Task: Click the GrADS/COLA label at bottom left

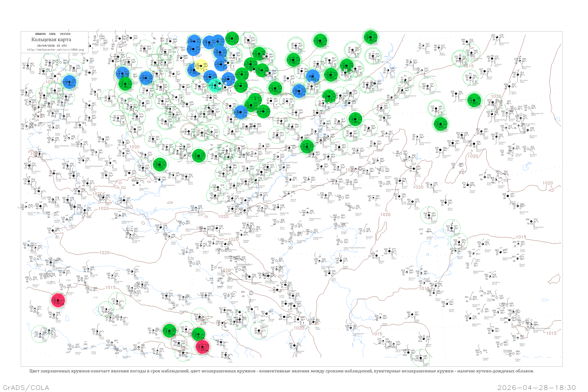Action: (x=26, y=387)
